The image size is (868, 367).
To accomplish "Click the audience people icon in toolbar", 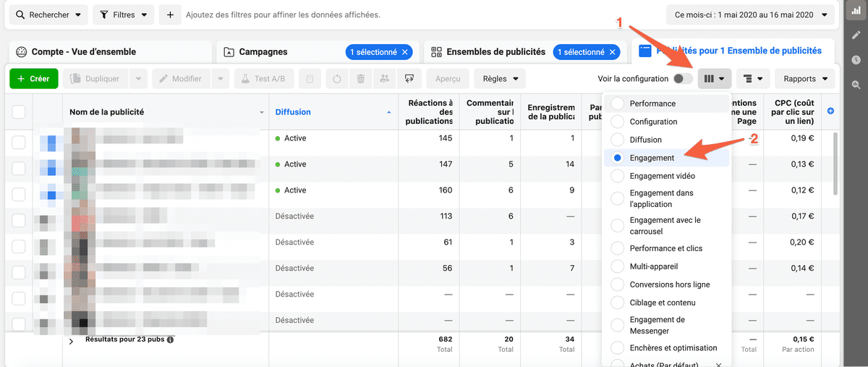I will click(384, 79).
